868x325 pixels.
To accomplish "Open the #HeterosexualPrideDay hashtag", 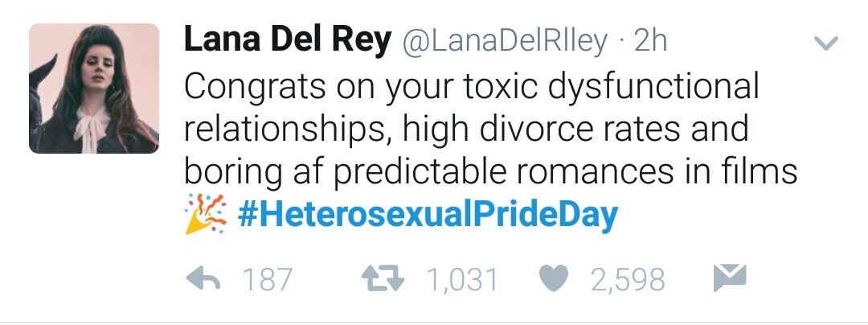I will point(428,215).
